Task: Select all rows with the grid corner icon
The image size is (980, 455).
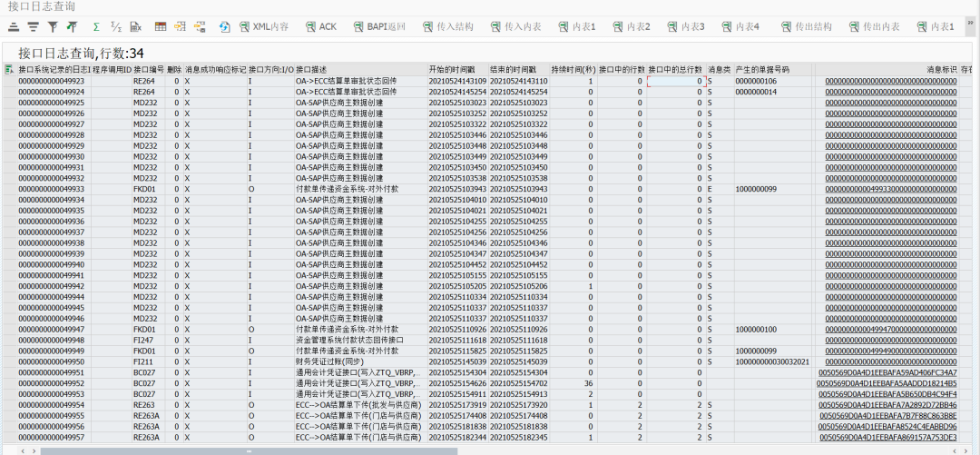Action: click(x=9, y=69)
